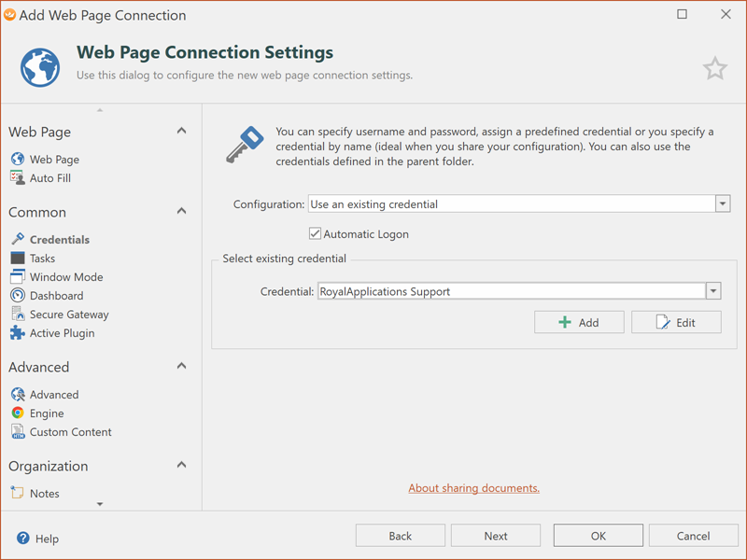
Task: Collapse the Advanced section
Action: point(181,367)
